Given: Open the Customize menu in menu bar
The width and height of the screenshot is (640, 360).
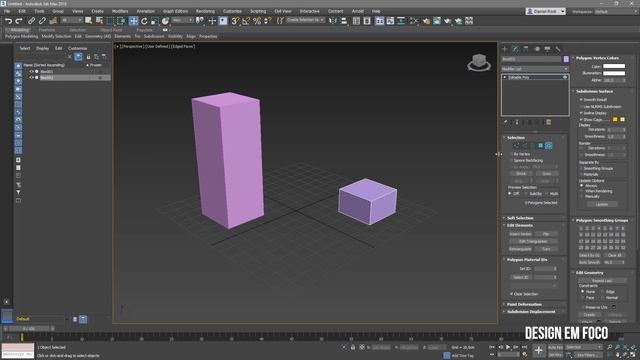Looking at the screenshot, I should pyautogui.click(x=232, y=11).
